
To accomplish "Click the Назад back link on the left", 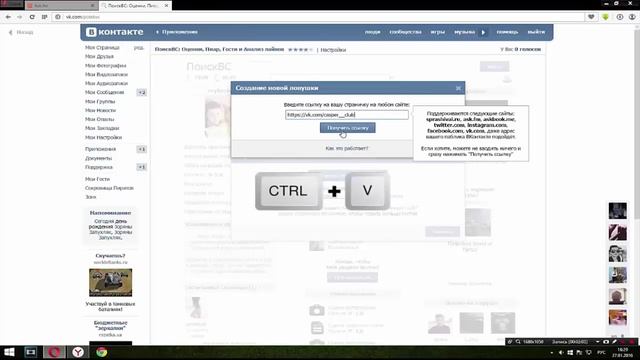I will click(x=21, y=32).
